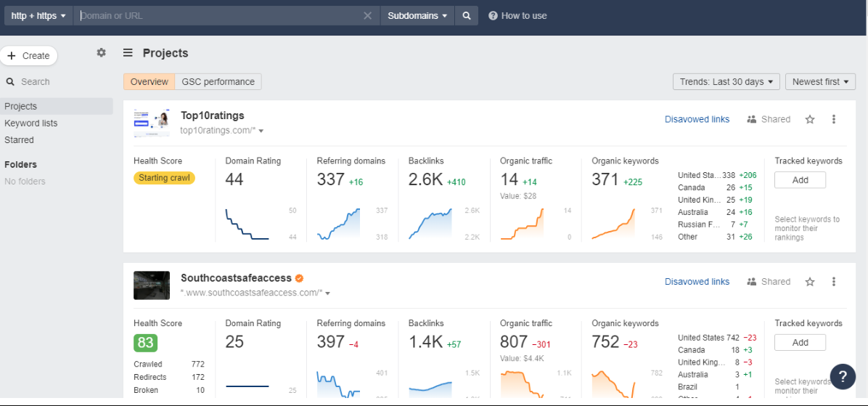Open the http + https protocol dropdown
This screenshot has height=406, width=868.
(38, 16)
